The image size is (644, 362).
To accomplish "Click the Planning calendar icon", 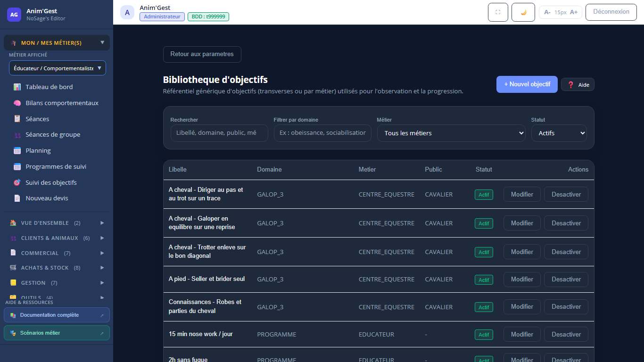I will point(17,151).
